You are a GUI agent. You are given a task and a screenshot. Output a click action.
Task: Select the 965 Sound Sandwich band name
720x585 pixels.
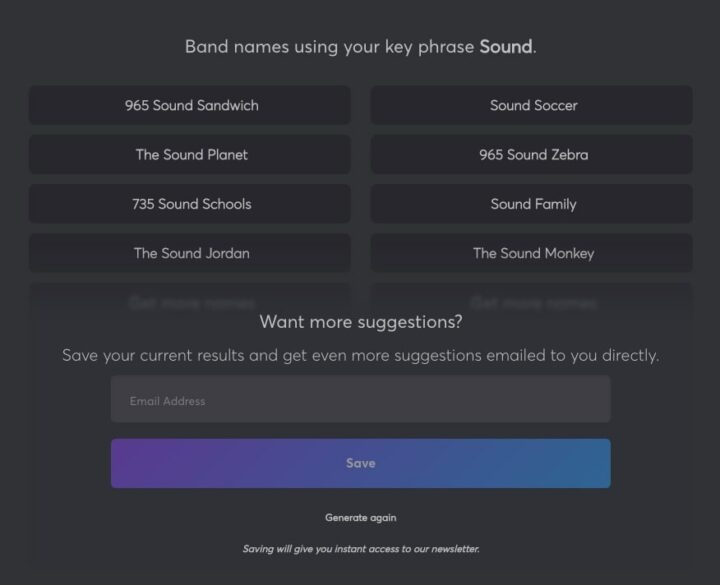(x=191, y=105)
